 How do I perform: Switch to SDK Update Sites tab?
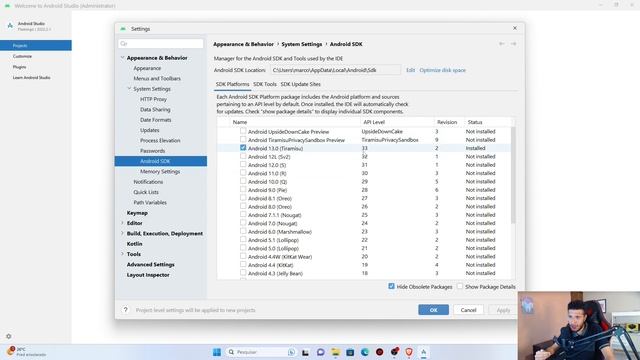pyautogui.click(x=300, y=84)
